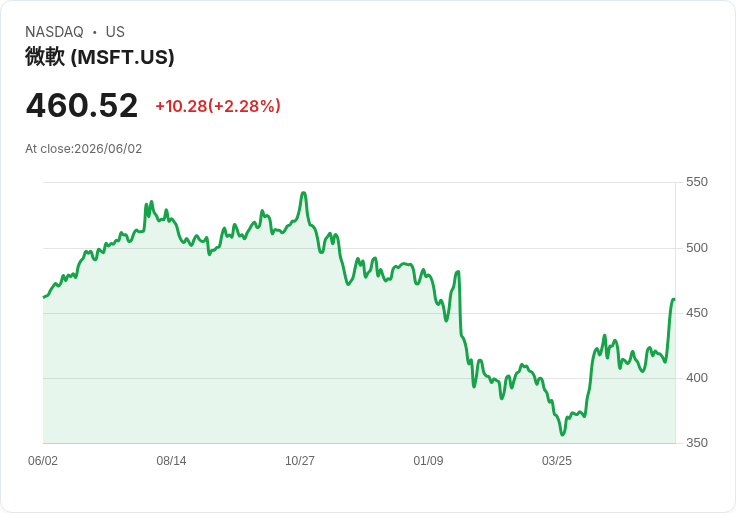Click the 400 price axis label
The height and width of the screenshot is (513, 736).
[x=697, y=378]
